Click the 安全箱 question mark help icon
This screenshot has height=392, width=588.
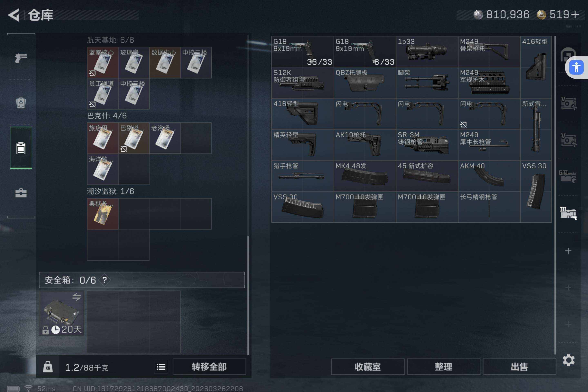(105, 280)
